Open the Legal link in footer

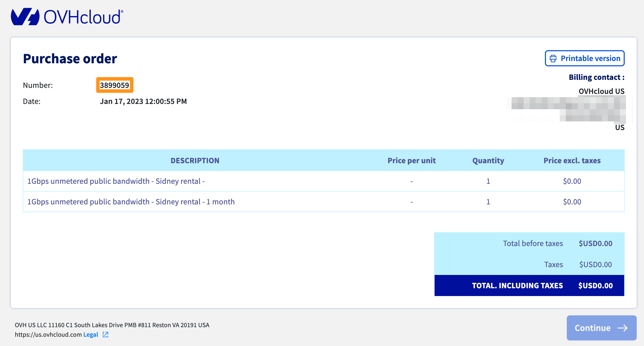tap(91, 334)
